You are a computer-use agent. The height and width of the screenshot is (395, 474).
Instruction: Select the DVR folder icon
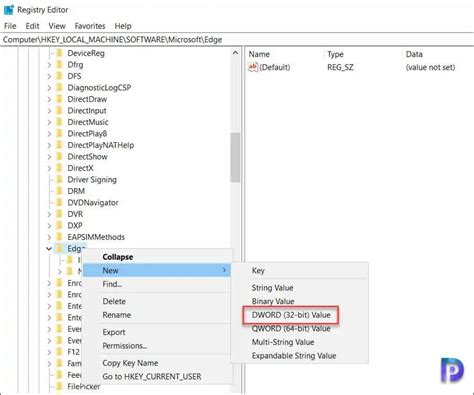tap(59, 214)
